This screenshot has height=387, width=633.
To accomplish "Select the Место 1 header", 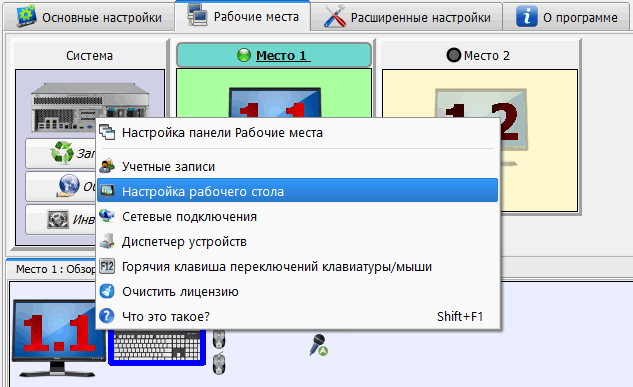I will (274, 55).
